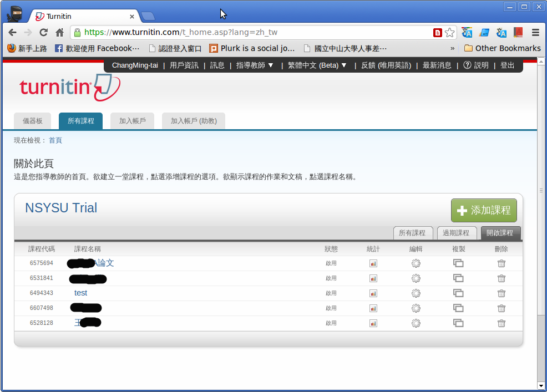Delete course 6528128 using trash icon
This screenshot has height=392, width=547.
[x=501, y=323]
